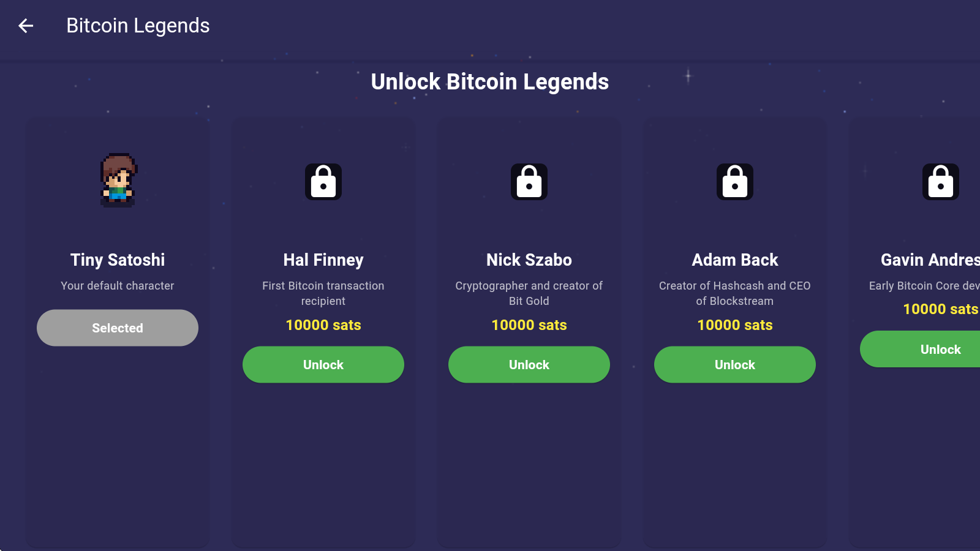
Task: Unlock the Nick Szabo character
Action: click(x=529, y=365)
